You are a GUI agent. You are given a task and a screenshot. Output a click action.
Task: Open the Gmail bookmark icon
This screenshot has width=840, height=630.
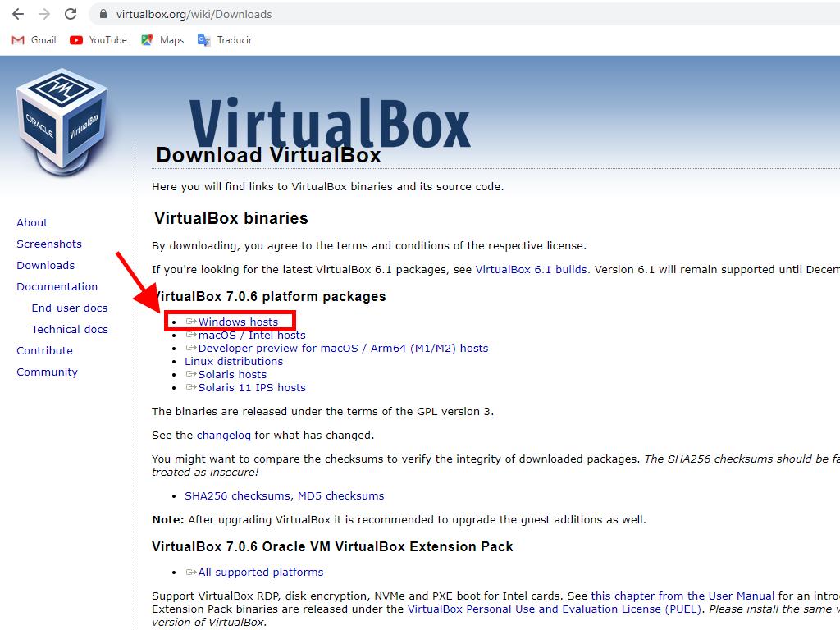click(x=18, y=40)
